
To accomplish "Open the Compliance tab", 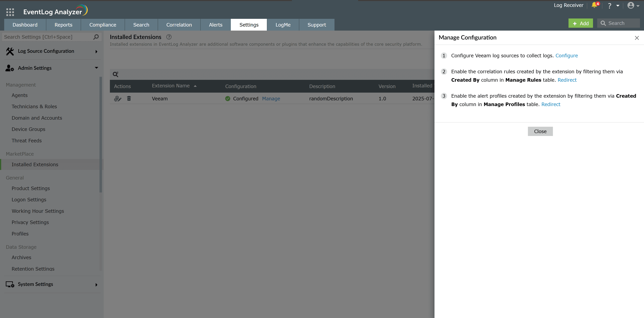I will pyautogui.click(x=103, y=25).
